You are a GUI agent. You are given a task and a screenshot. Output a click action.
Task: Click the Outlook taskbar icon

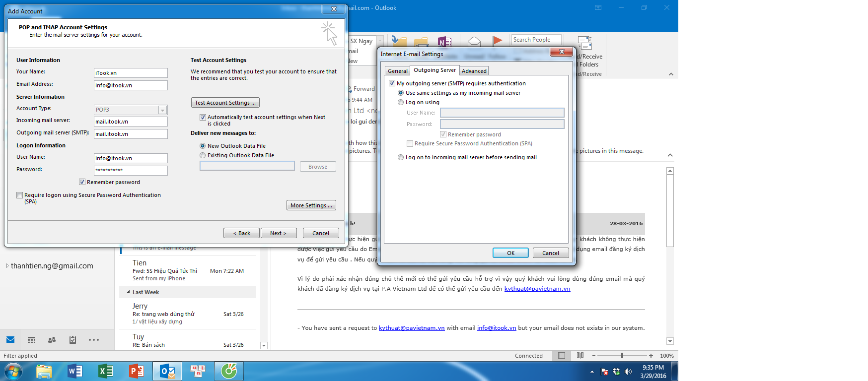tap(168, 371)
